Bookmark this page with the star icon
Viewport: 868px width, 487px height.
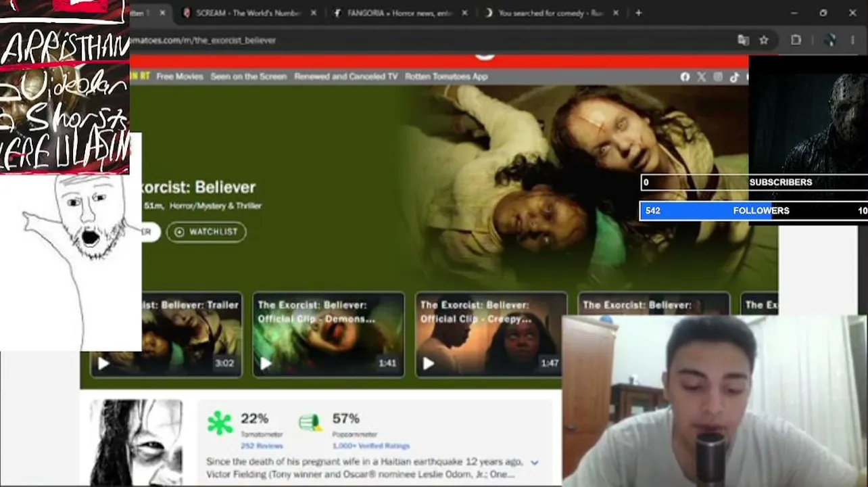(764, 40)
